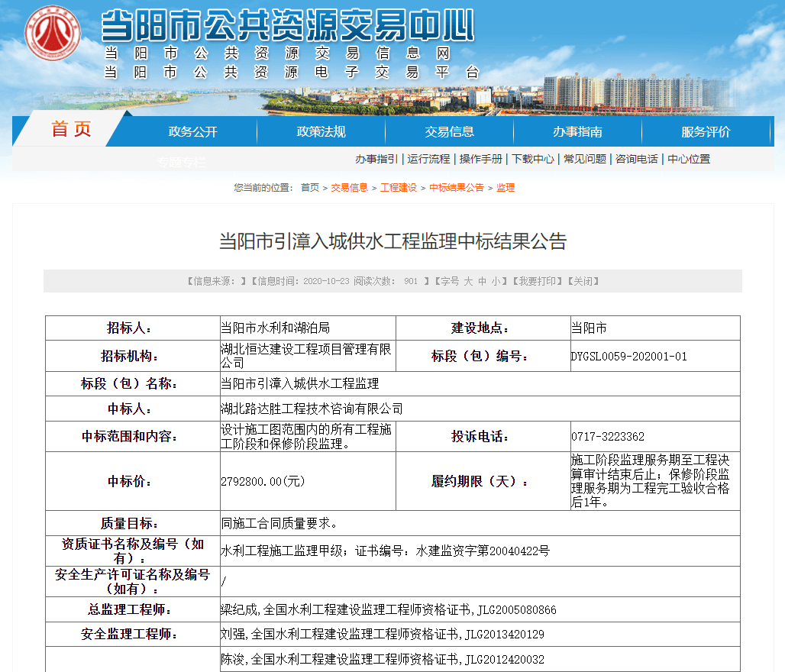
Task: Go to 交易信息 navigation item
Action: pyautogui.click(x=449, y=132)
